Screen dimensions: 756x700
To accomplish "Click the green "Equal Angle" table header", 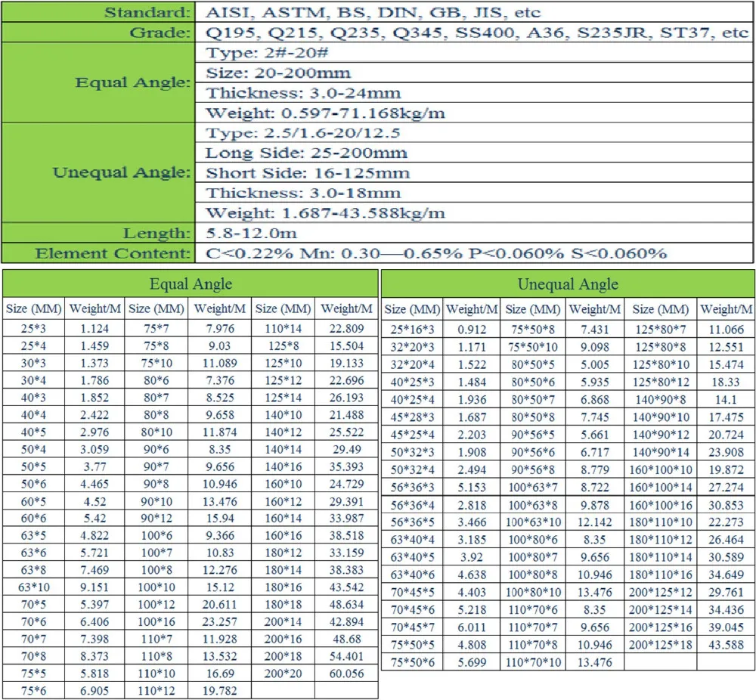I will (x=191, y=284).
